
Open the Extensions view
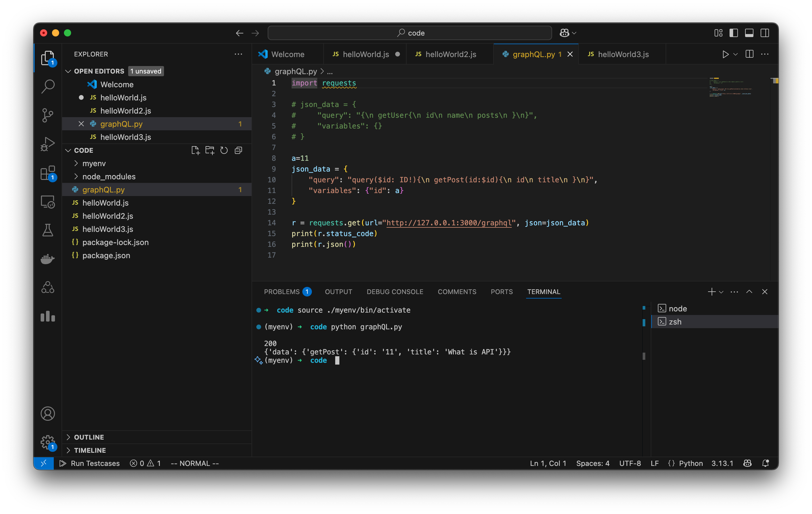48,173
